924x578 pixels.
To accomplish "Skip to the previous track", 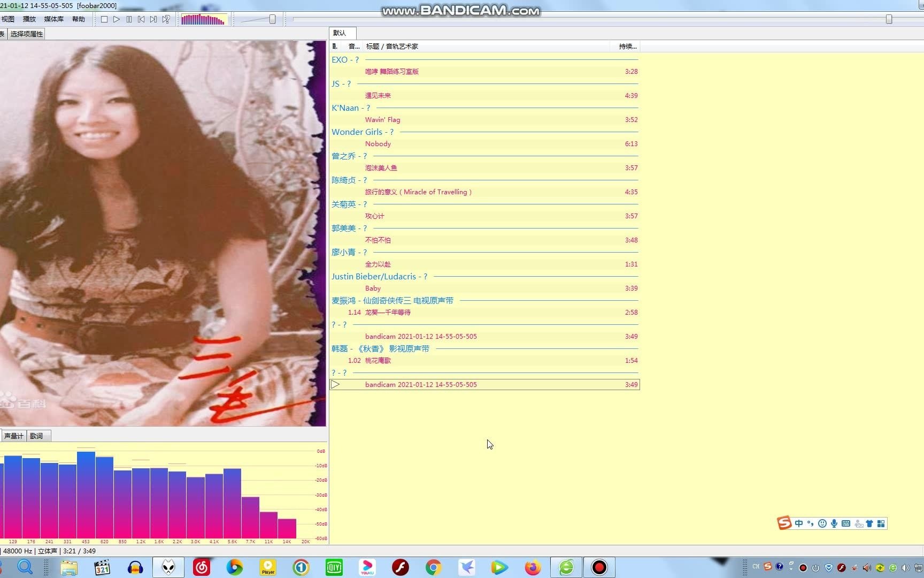I will click(141, 19).
